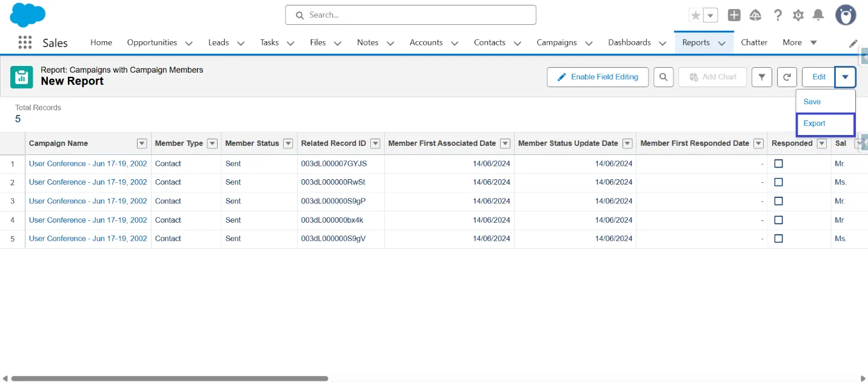Click the green report icon beside New Report
Image resolution: width=868 pixels, height=382 pixels.
click(x=22, y=77)
